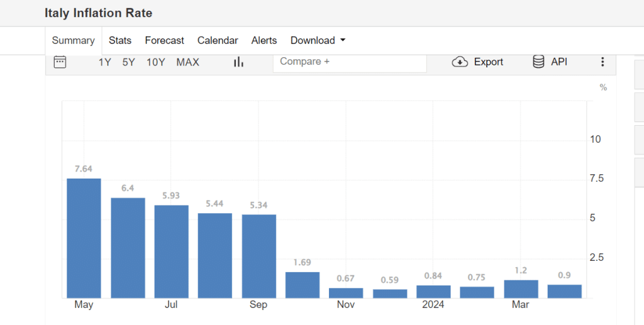This screenshot has width=644, height=325.
Task: Open the calendar date range icon
Action: point(60,62)
